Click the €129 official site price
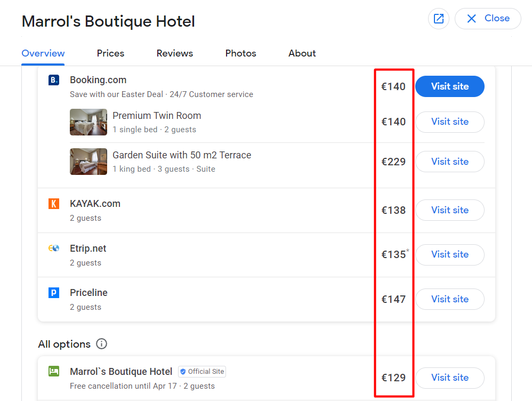 coord(393,378)
